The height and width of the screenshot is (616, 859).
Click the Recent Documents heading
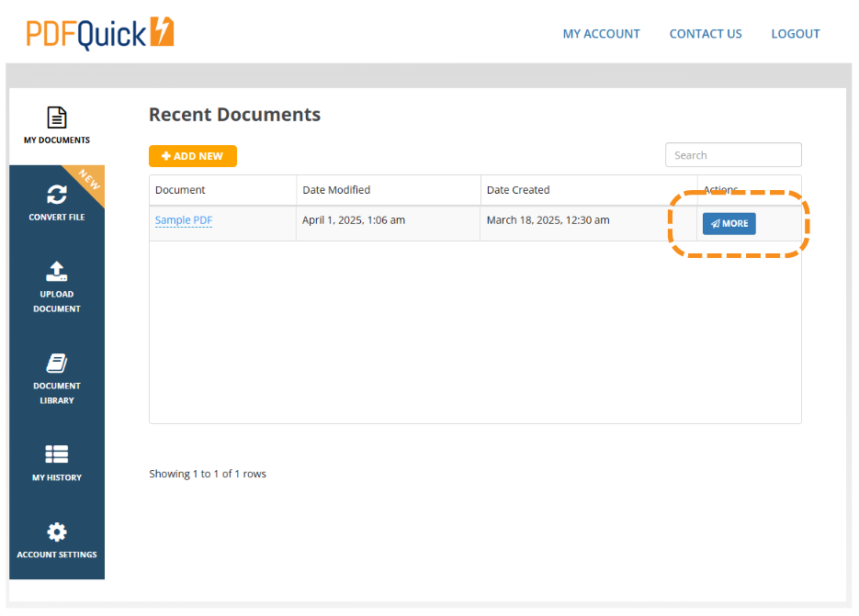point(234,115)
